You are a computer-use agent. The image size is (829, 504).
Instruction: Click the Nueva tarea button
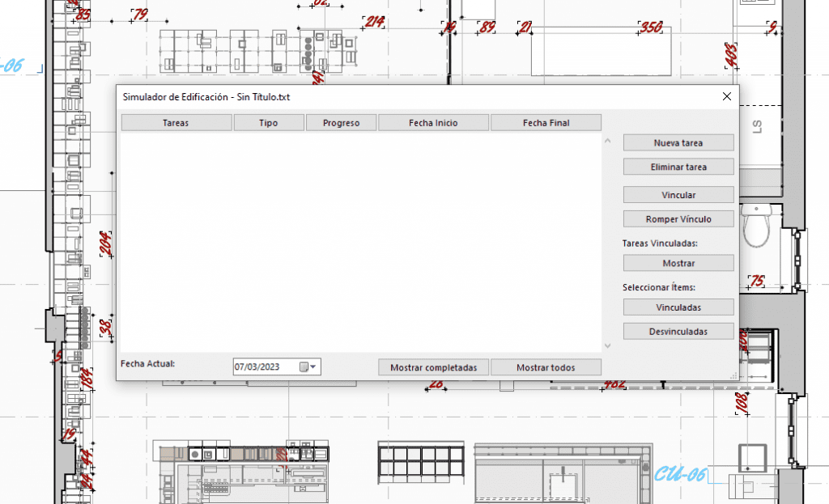(x=678, y=143)
